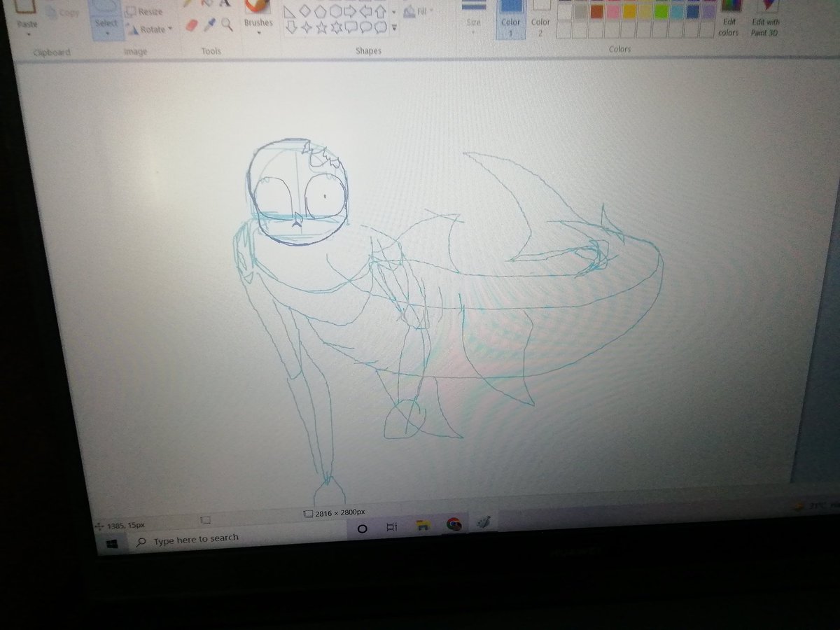Choose the cloud callout shape
Screen dimensions: 840x630
pos(379,28)
